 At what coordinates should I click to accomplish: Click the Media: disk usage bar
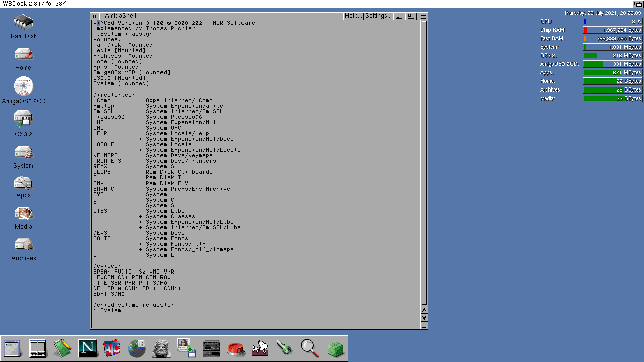point(612,98)
